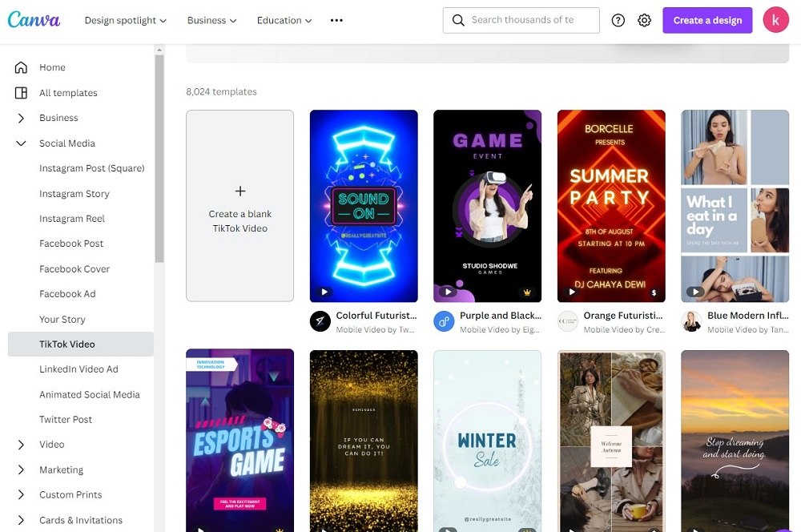801x532 pixels.
Task: Open the more options ellipsis menu
Action: [x=336, y=20]
